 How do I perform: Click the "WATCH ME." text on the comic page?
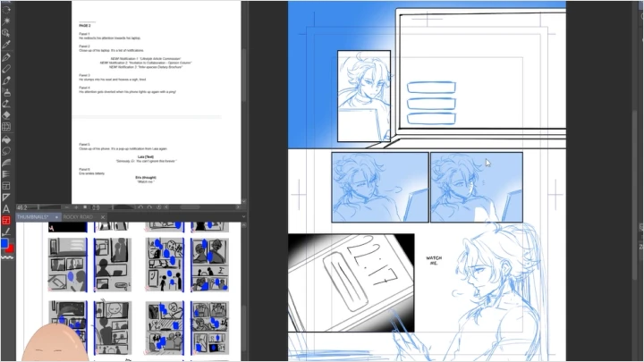click(x=434, y=260)
